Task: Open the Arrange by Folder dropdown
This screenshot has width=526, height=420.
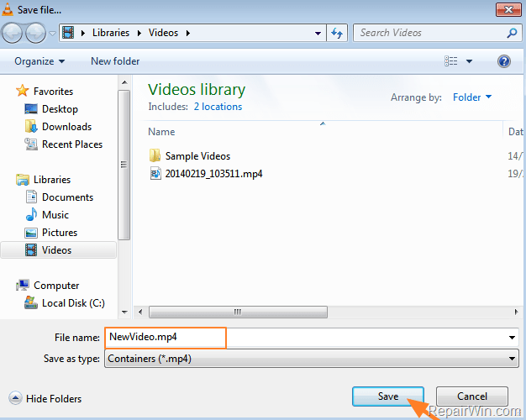Action: (x=472, y=97)
